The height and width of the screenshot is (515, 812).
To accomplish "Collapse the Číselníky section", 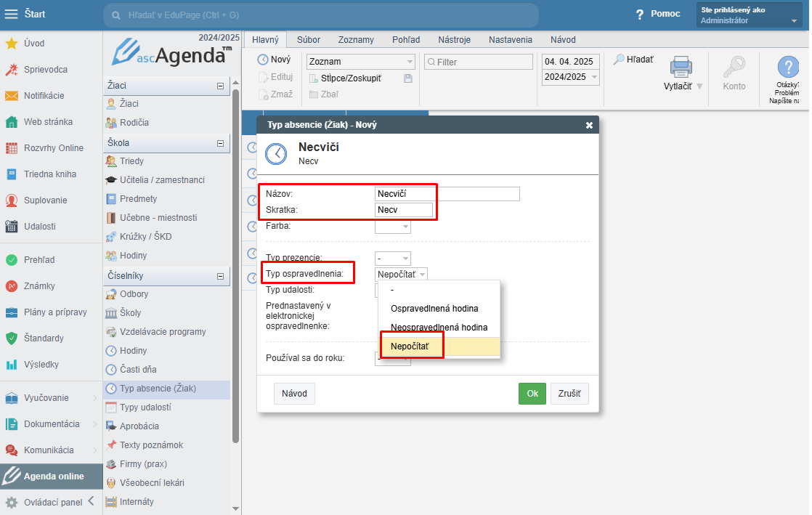I will [220, 277].
